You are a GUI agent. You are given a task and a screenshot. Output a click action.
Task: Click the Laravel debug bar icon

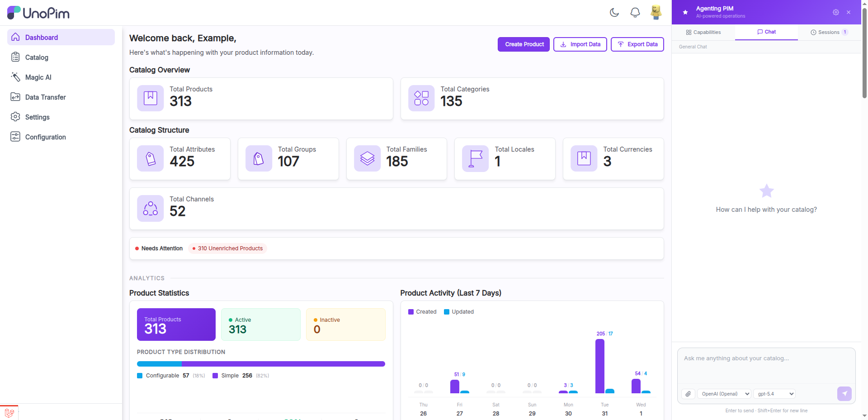click(x=9, y=412)
